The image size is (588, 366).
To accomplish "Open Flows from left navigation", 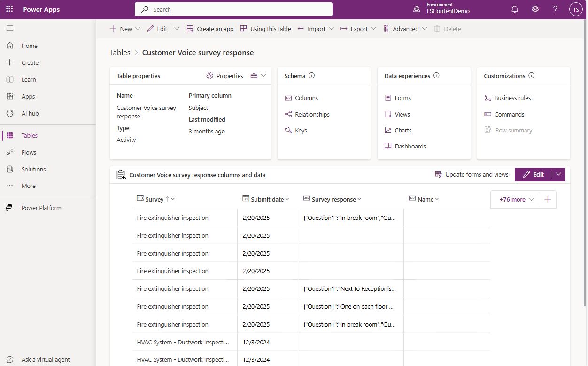I will coord(29,152).
